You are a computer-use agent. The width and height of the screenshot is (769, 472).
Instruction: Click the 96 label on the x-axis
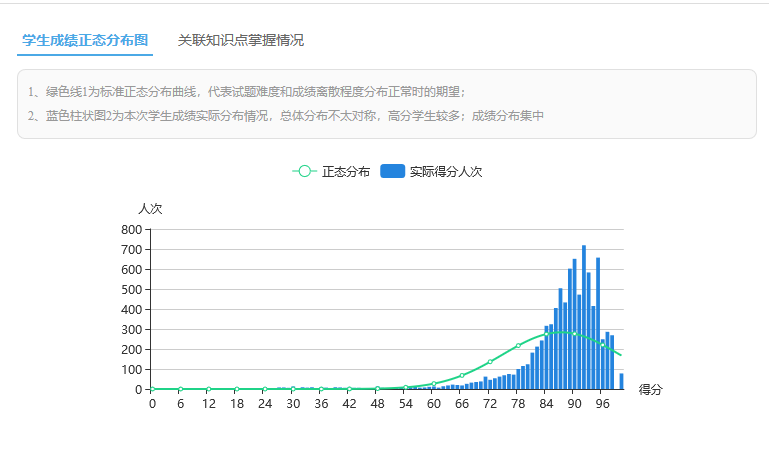click(x=602, y=404)
